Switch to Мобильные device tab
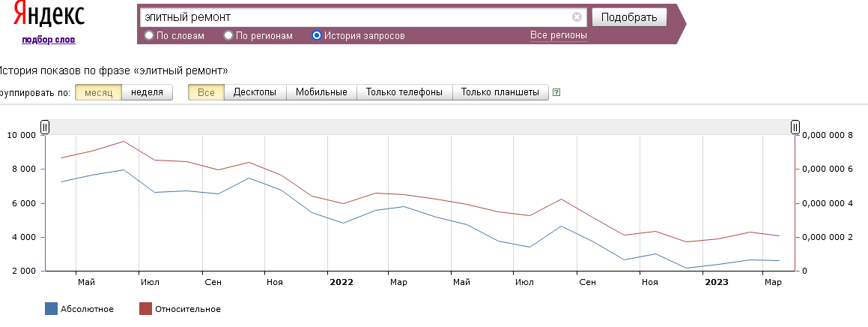 [x=321, y=92]
